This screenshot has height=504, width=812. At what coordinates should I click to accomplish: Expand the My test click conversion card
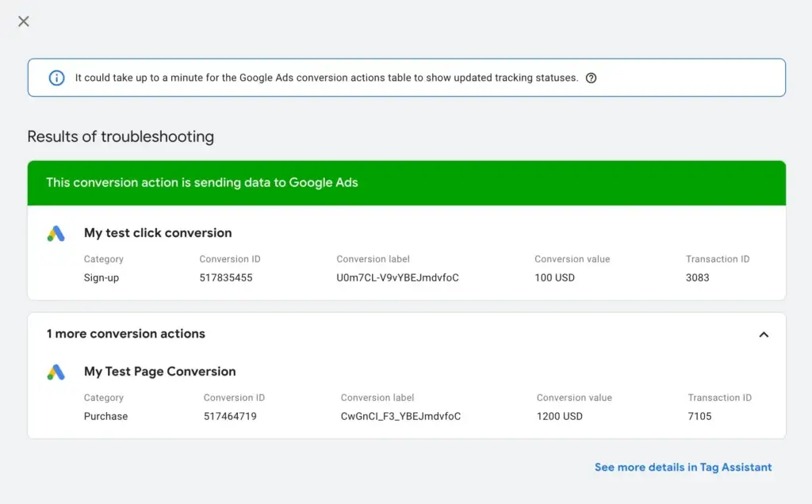(x=157, y=232)
